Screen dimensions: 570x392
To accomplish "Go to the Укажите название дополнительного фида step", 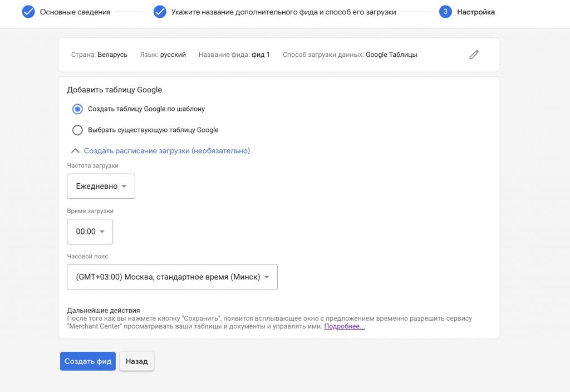I will click(283, 12).
